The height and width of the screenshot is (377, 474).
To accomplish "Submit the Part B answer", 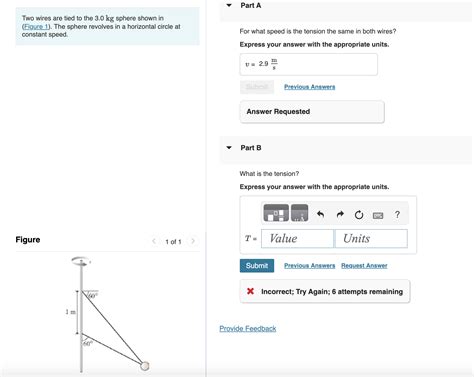I will pos(257,266).
